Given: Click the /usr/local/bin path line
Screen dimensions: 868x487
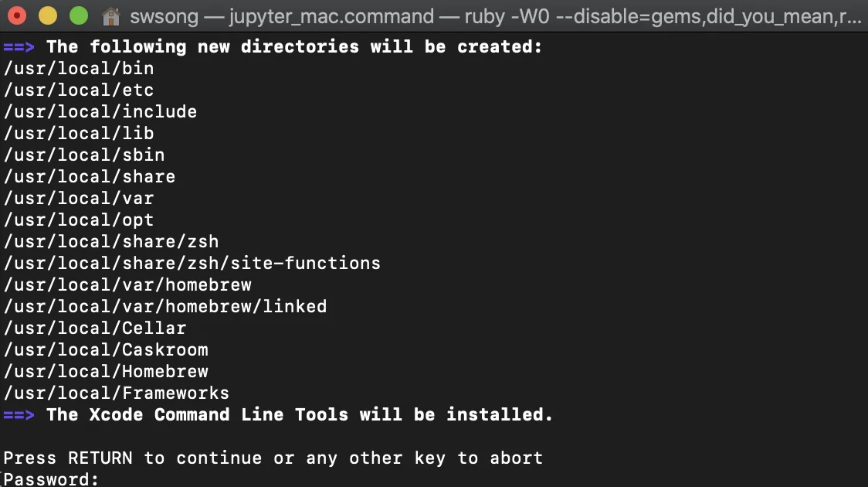Looking at the screenshot, I should [79, 69].
